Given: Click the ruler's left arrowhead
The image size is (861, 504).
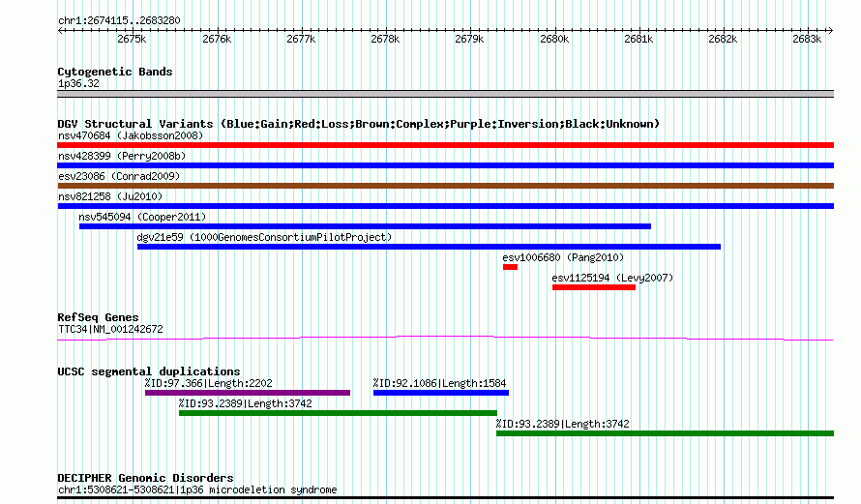Looking at the screenshot, I should point(60,30).
